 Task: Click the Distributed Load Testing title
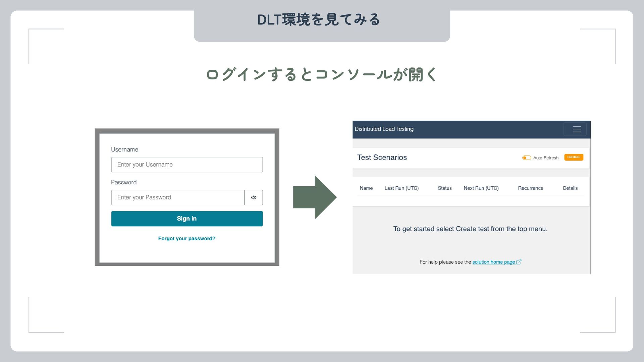[384, 129]
